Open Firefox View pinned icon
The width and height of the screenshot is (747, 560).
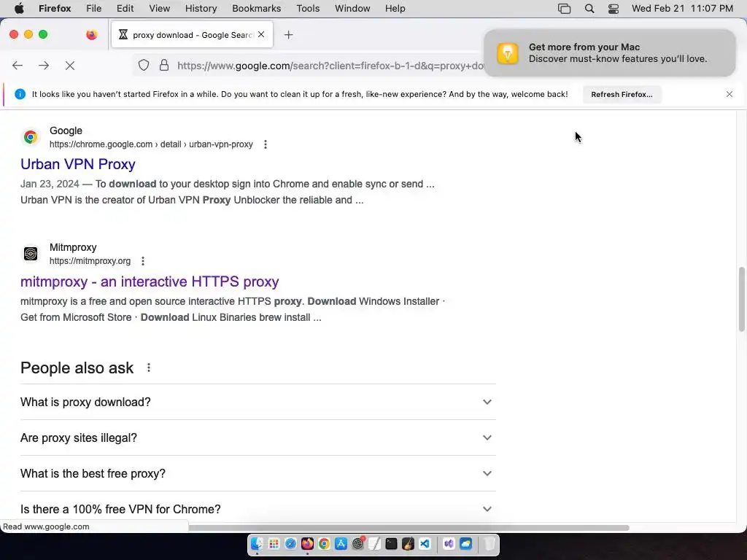pos(91,34)
